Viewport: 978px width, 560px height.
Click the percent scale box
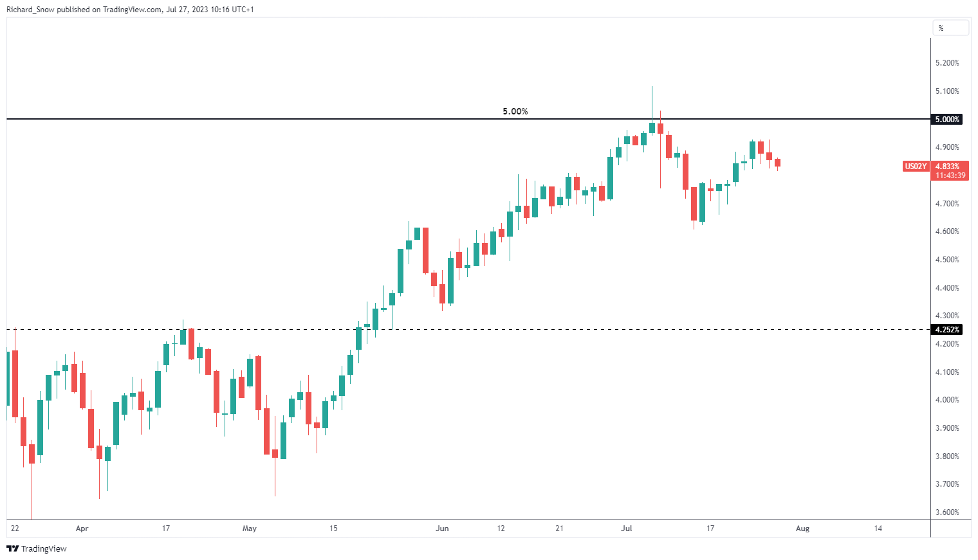tap(950, 28)
